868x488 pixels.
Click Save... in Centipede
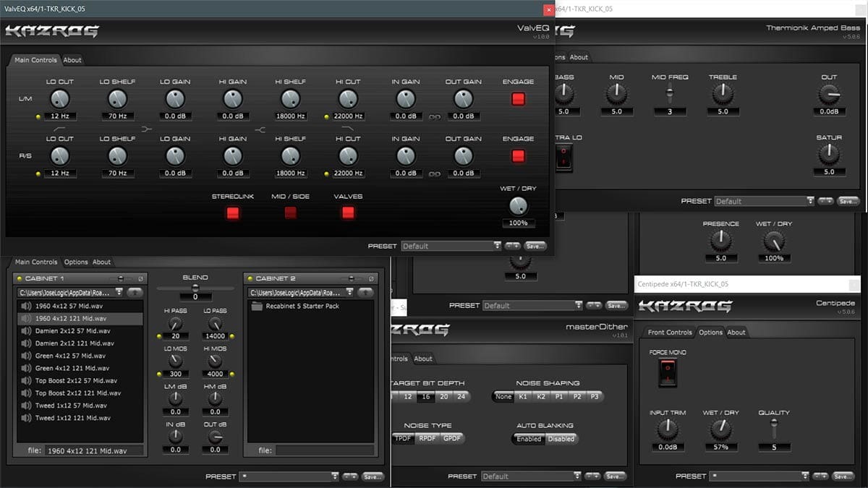(x=843, y=476)
